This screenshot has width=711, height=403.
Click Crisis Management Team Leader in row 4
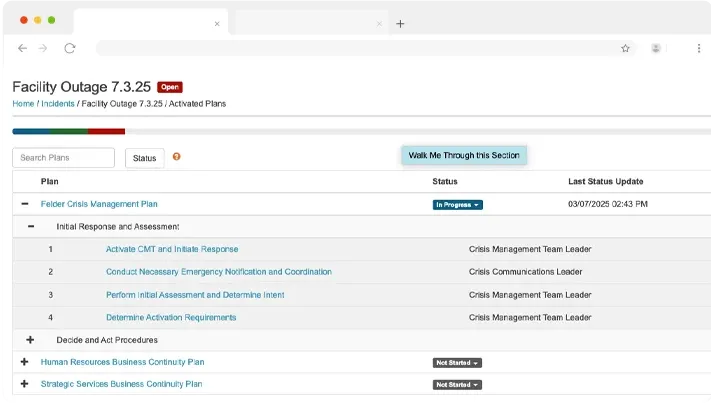[530, 317]
